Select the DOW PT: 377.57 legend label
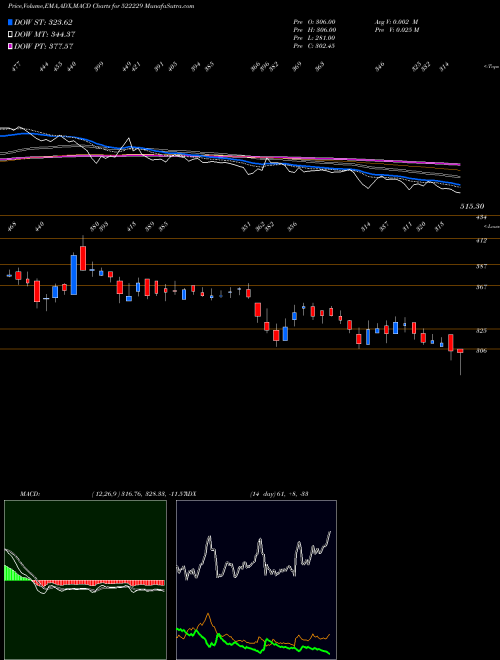Viewport: 500px width, 660px height. click(44, 46)
